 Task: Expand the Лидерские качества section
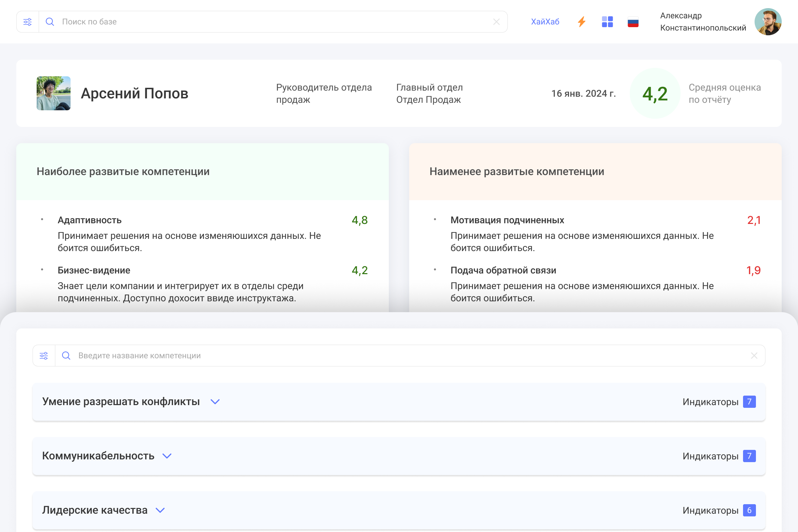160,510
